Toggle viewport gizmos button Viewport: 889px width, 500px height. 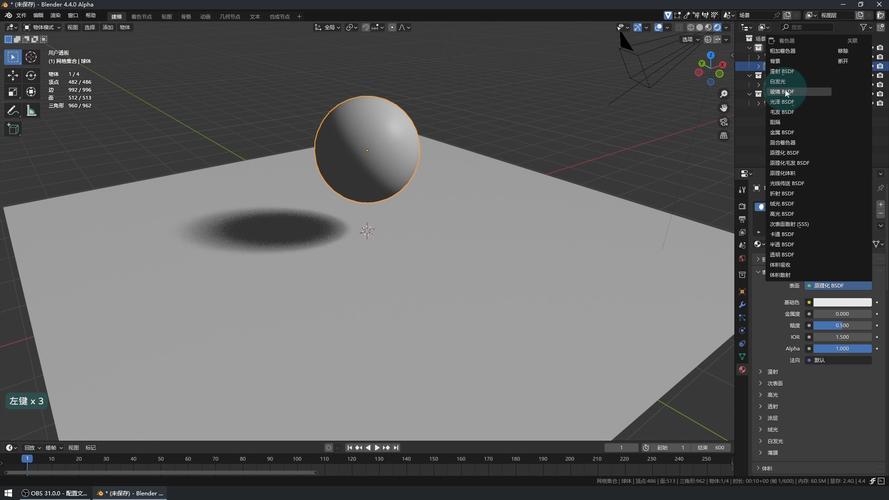point(637,27)
